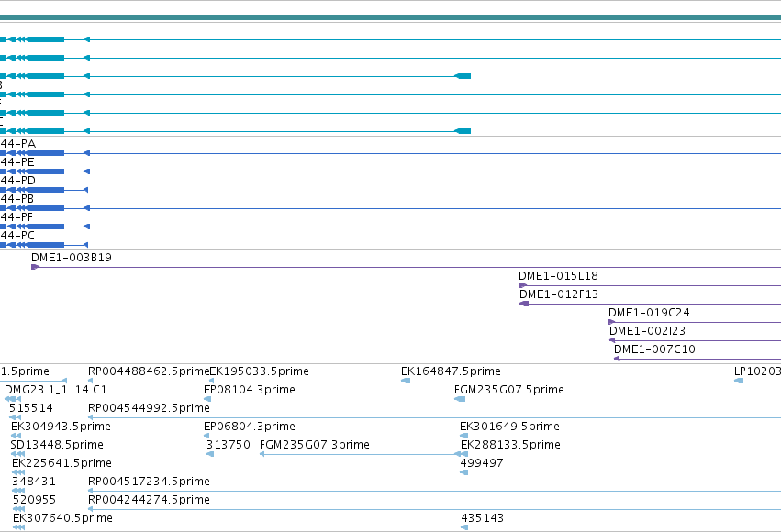The height and width of the screenshot is (532, 781).
Task: Select the RP004244274.5prime EST label
Action: [x=149, y=500]
